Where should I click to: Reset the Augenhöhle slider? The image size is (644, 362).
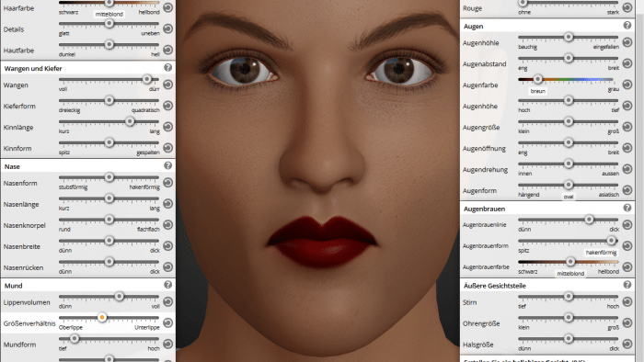coord(627,42)
